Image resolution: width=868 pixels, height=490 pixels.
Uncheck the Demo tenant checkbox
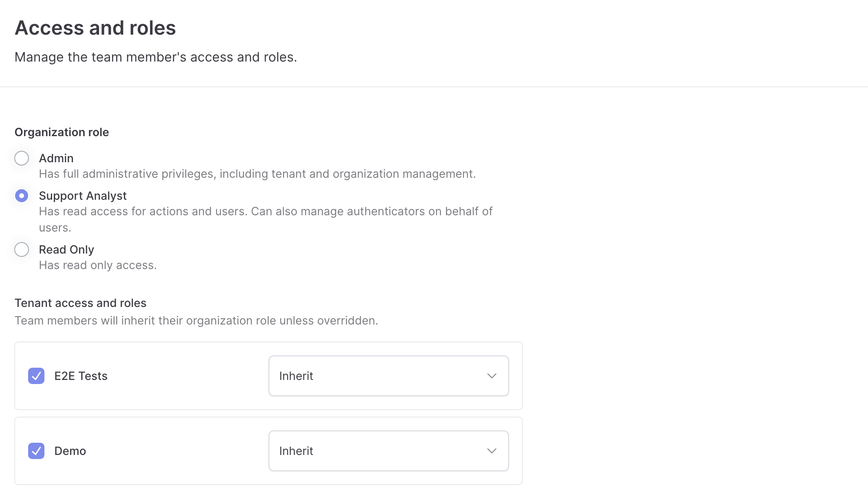pos(36,451)
